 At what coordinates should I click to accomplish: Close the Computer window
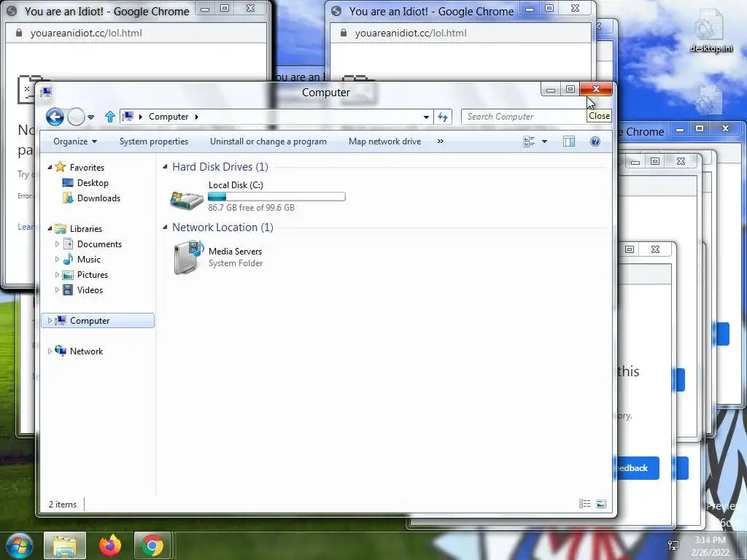tap(596, 89)
